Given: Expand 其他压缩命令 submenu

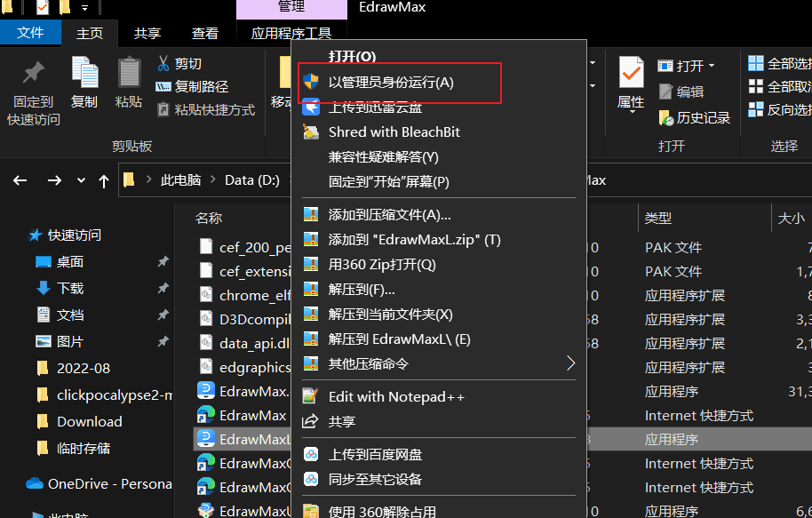Looking at the screenshot, I should pyautogui.click(x=439, y=364).
